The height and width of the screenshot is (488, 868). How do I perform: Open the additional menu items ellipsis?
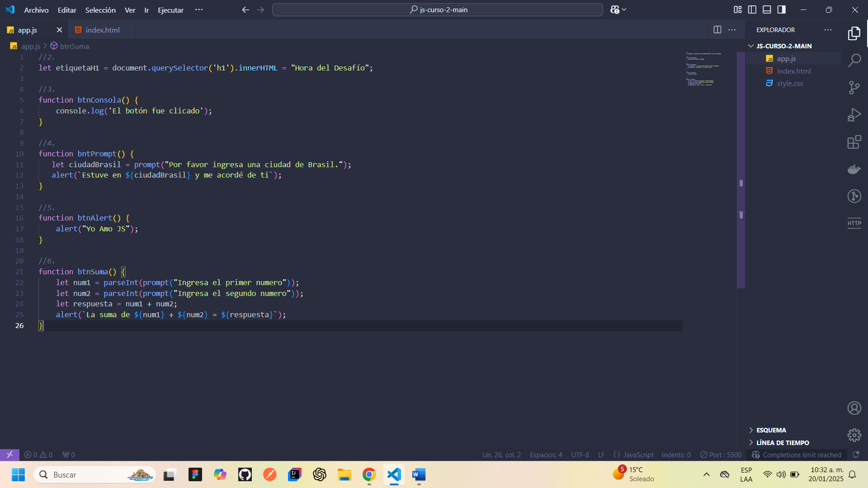point(198,9)
